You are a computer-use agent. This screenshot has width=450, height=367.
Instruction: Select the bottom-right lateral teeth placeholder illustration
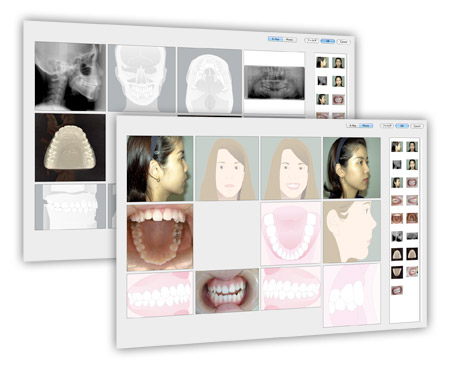coord(352,295)
